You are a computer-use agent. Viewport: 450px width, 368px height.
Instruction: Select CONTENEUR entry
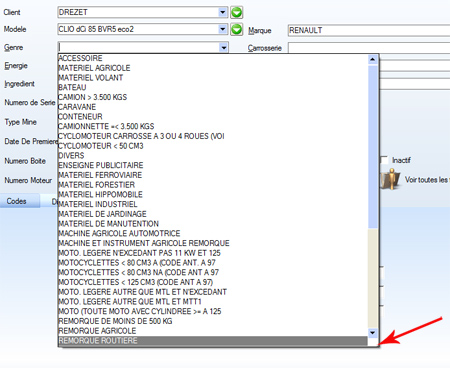[x=213, y=117]
